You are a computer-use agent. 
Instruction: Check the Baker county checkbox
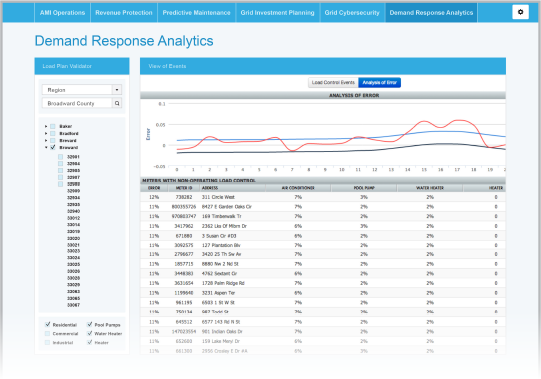53,126
